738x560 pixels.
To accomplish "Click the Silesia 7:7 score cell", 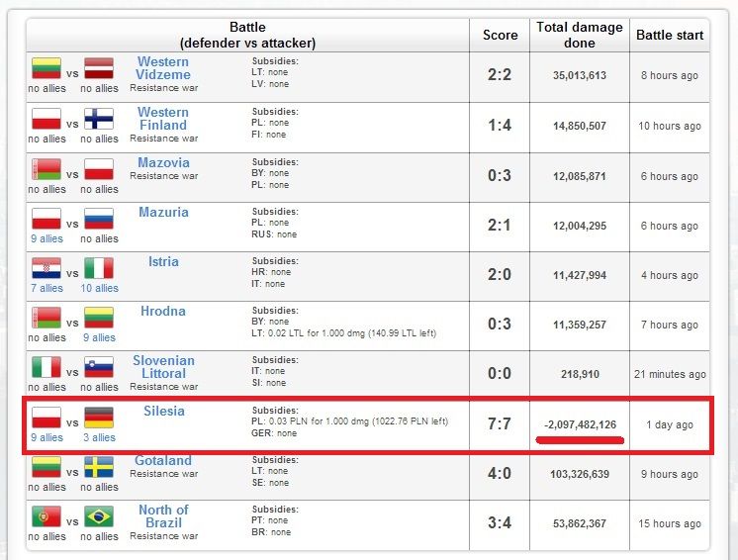I will tap(500, 424).
